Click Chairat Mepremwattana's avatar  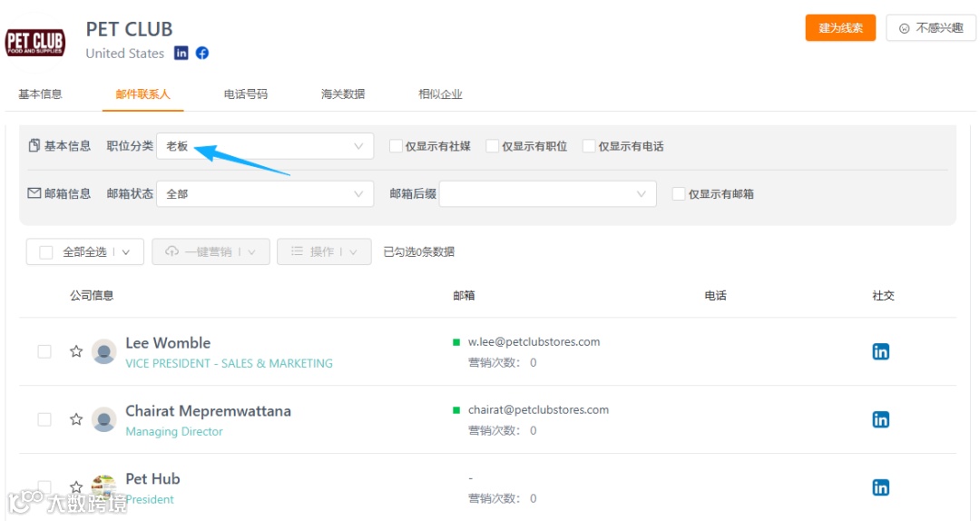point(103,419)
